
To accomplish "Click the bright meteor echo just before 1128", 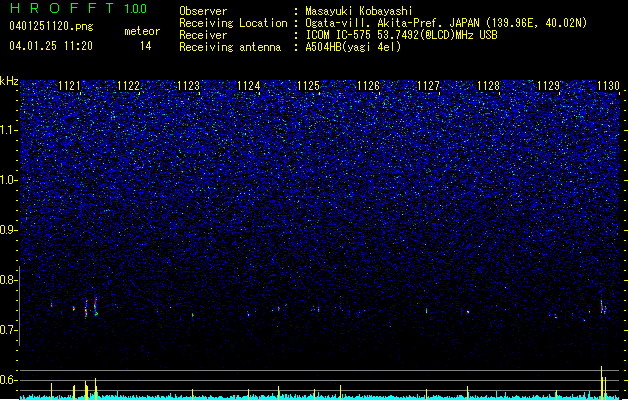I will (x=468, y=311).
